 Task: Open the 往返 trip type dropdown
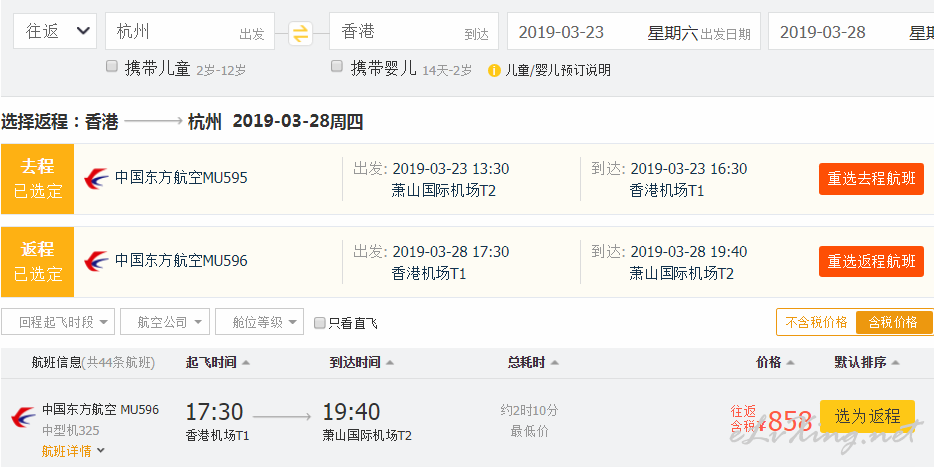55,31
